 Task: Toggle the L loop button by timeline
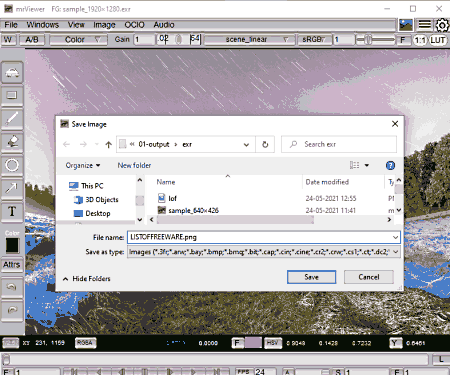point(441,359)
